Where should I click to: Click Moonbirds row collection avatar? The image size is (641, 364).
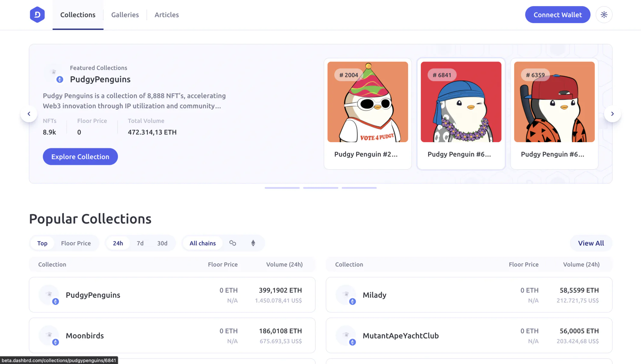click(x=49, y=336)
